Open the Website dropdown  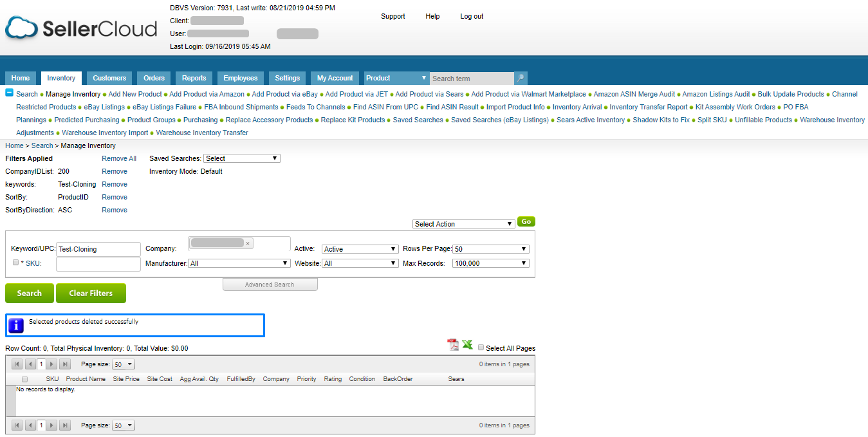pyautogui.click(x=360, y=263)
